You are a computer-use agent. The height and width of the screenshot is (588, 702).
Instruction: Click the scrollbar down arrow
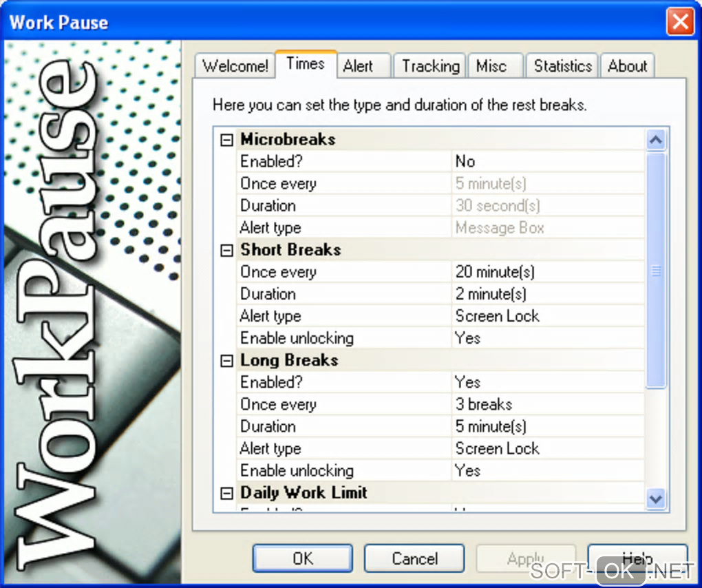click(x=656, y=498)
